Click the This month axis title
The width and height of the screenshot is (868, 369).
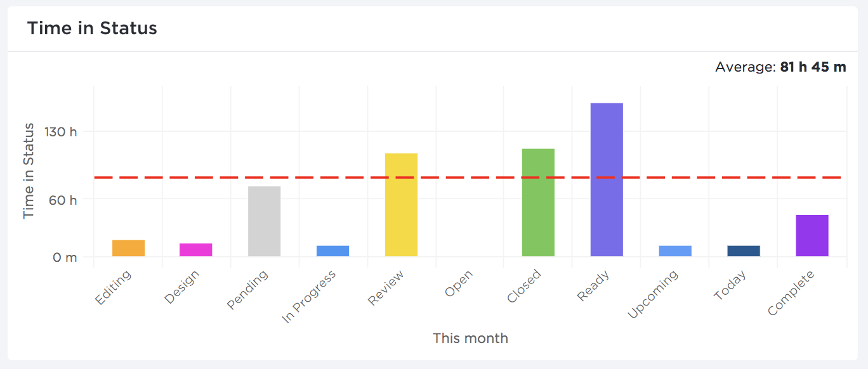470,338
